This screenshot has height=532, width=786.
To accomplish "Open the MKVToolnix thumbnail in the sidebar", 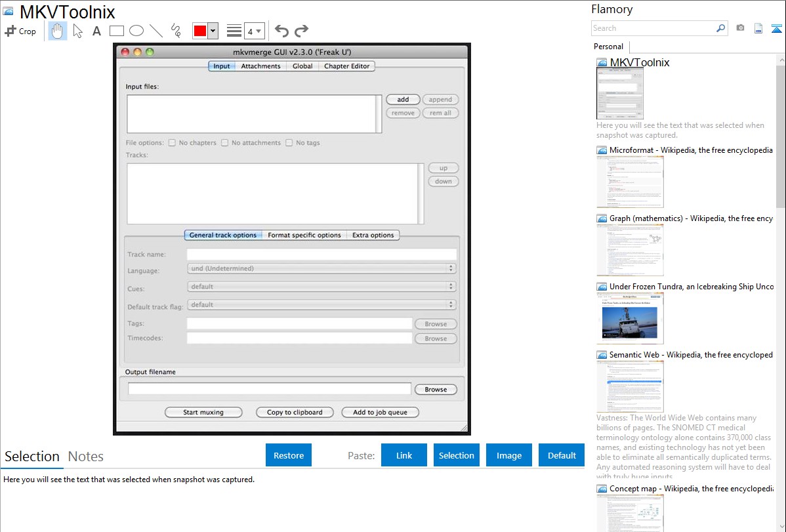I will click(619, 94).
